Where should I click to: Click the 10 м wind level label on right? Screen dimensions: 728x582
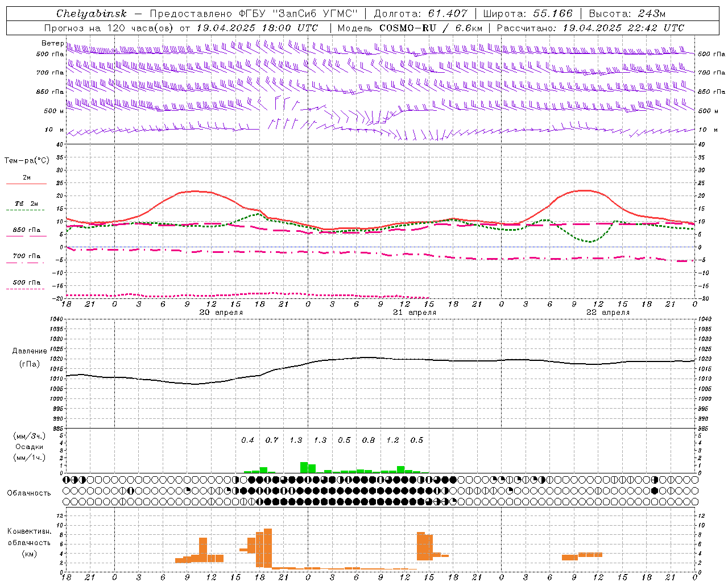pyautogui.click(x=708, y=130)
